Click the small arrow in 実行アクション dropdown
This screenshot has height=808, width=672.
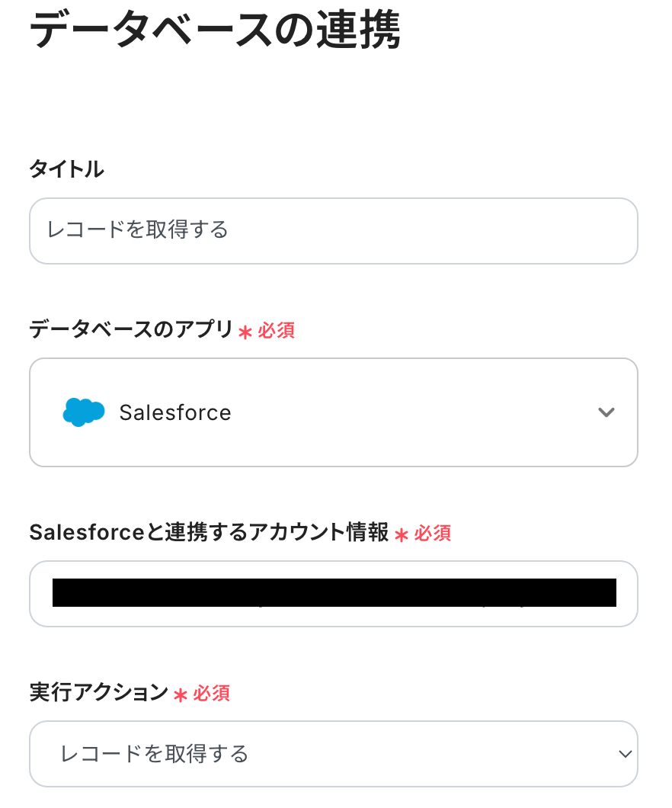pos(626,754)
